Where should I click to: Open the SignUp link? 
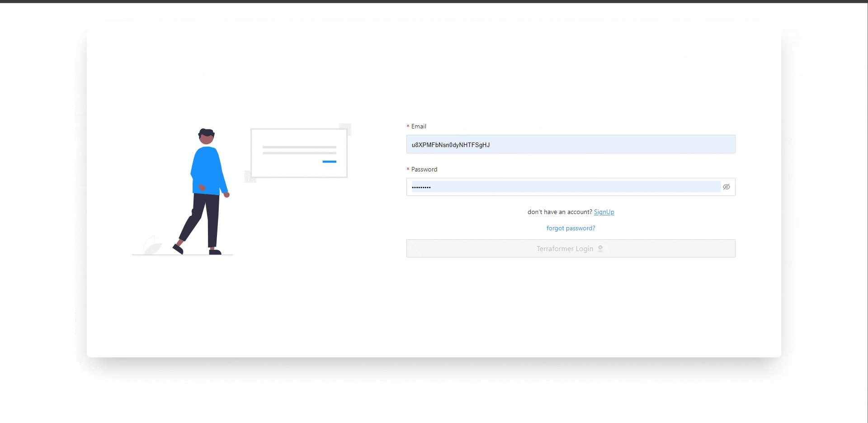(604, 212)
